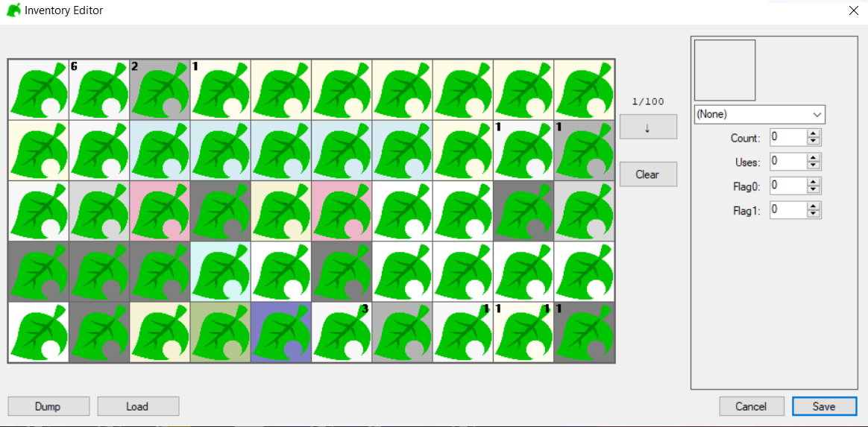The width and height of the screenshot is (868, 427).
Task: Click the empty item preview box
Action: point(725,70)
